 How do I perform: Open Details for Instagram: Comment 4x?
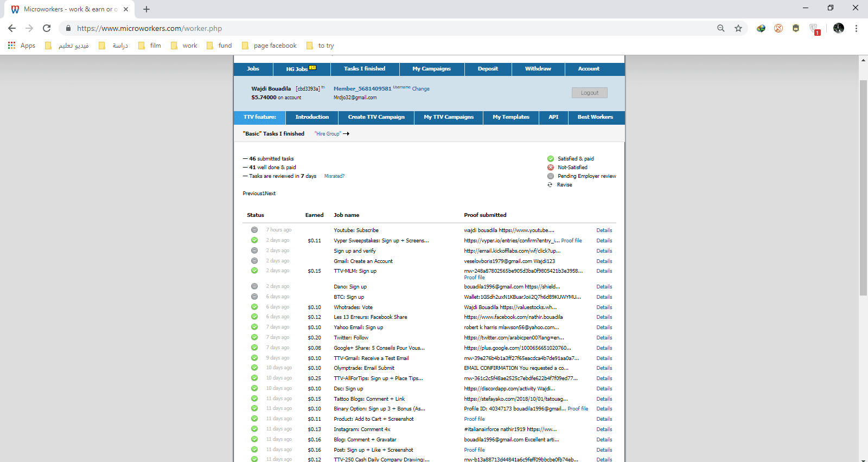pos(604,429)
